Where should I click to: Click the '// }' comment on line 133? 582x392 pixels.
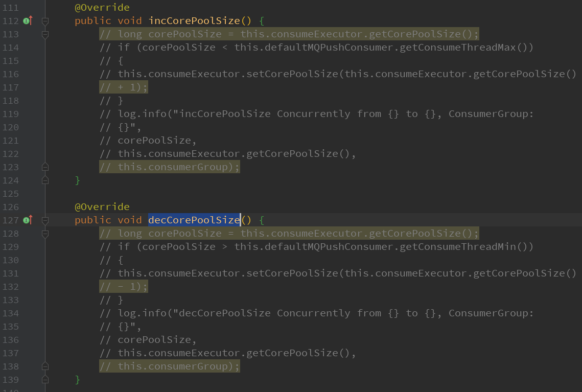pyautogui.click(x=111, y=300)
